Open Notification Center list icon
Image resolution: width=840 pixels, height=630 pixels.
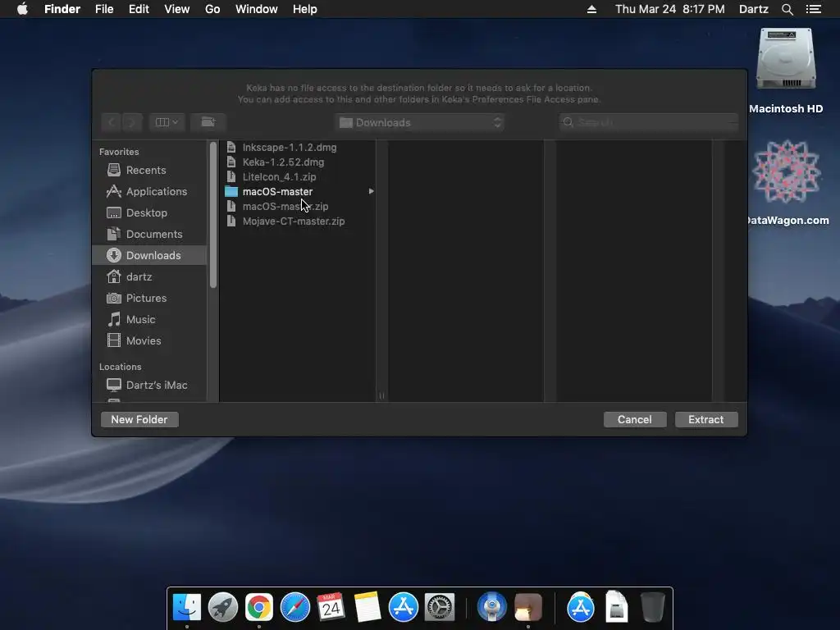(x=813, y=9)
